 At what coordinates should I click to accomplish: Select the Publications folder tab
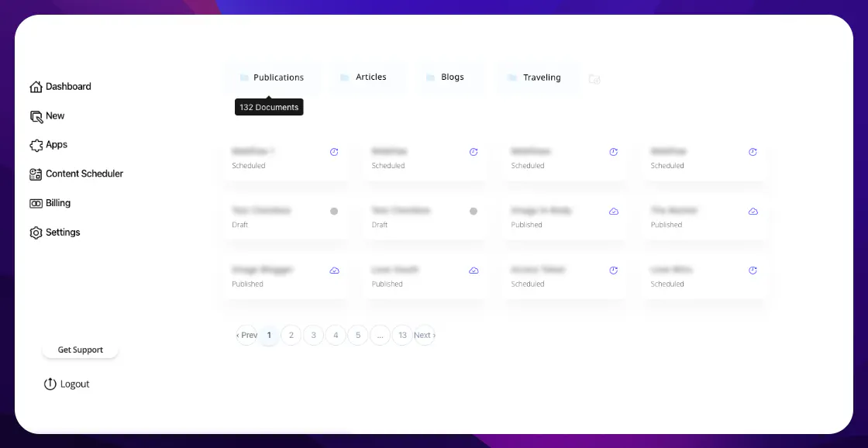[272, 78]
